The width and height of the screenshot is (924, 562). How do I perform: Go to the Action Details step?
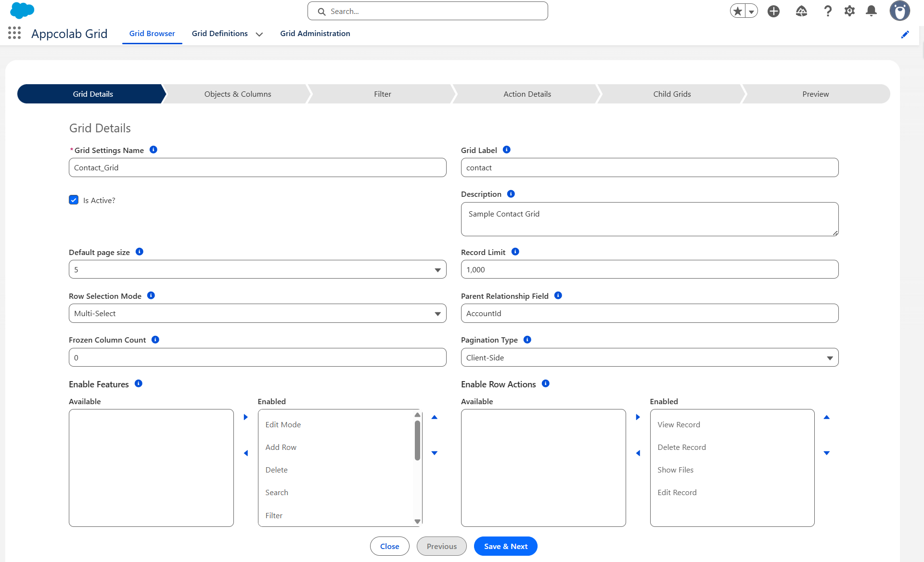click(x=527, y=94)
